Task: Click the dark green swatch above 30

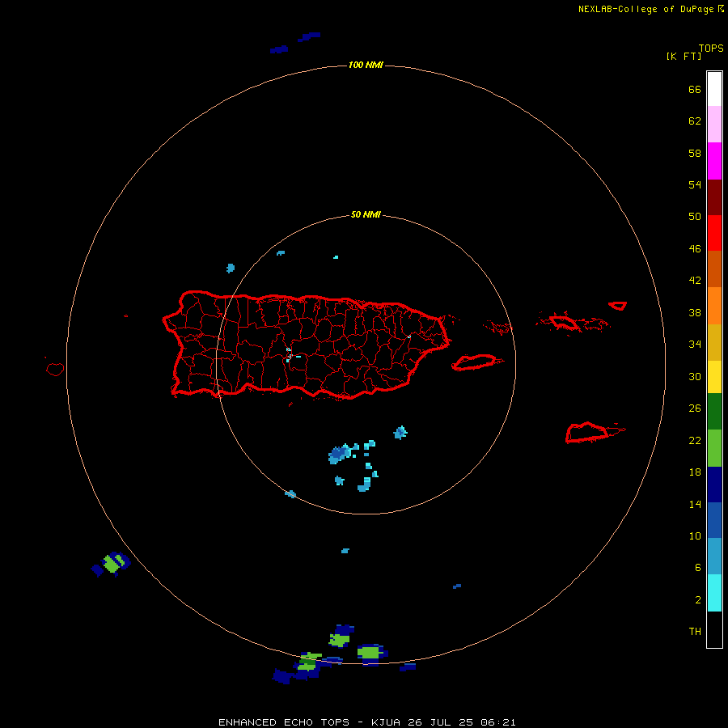Action: [x=714, y=412]
